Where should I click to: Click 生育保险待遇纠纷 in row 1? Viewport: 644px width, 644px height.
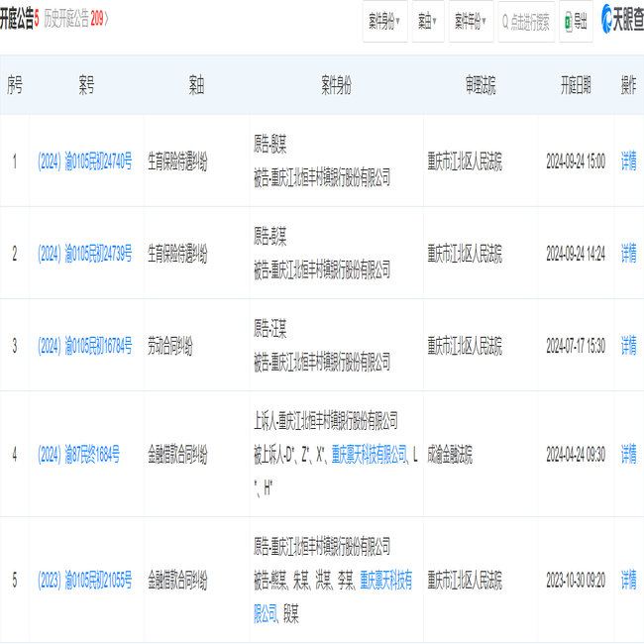pyautogui.click(x=177, y=161)
